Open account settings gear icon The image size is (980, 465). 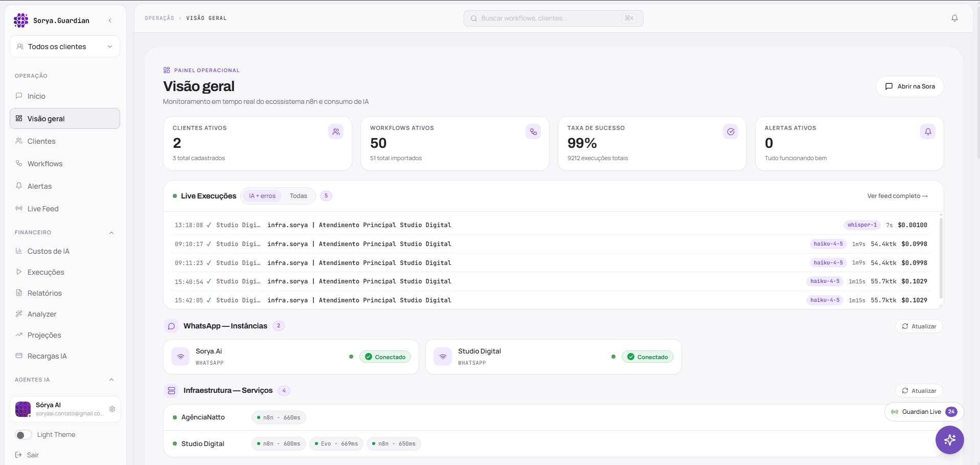[x=112, y=409]
